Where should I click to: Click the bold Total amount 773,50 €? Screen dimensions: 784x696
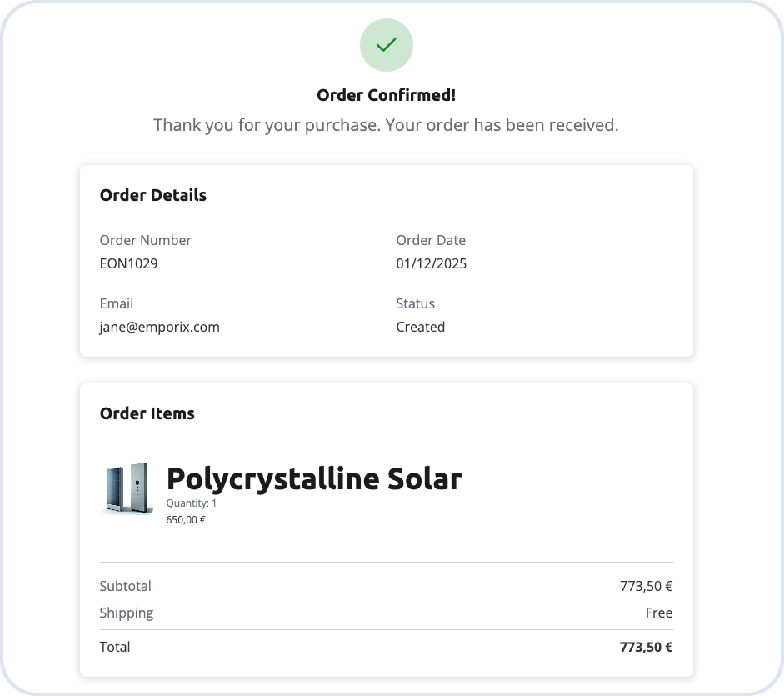tap(646, 647)
